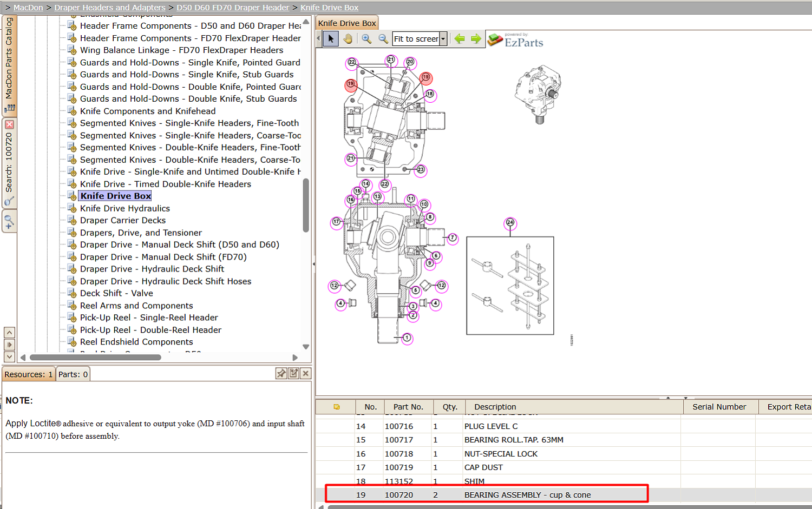812x509 pixels.
Task: Click the middle sidebar tab list button
Action: point(9,345)
